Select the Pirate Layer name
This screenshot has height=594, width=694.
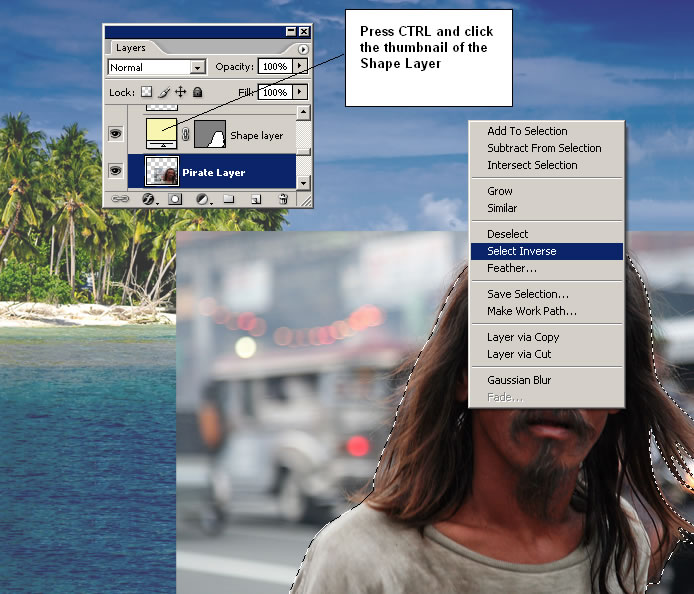coord(214,172)
